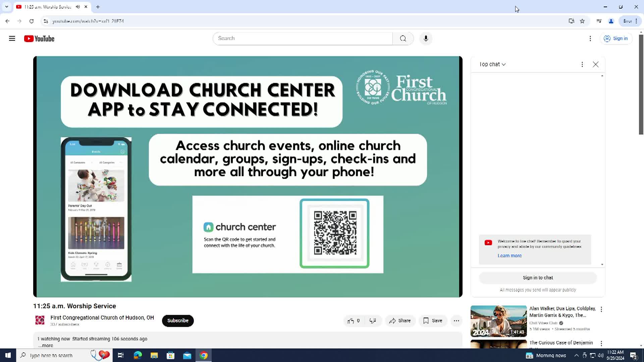Open Learn more link in chat
Screen dimensions: 644x362
coord(509,256)
